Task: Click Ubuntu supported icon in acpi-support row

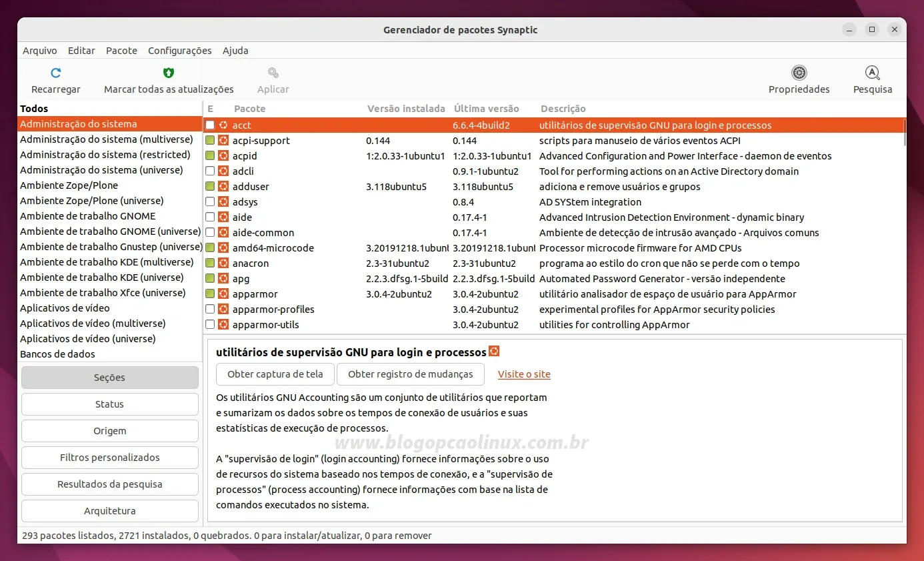Action: pyautogui.click(x=223, y=140)
